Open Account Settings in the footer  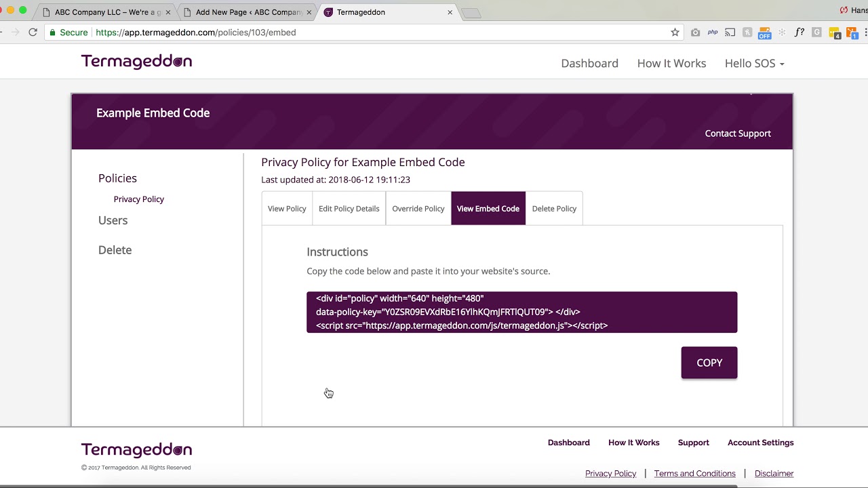760,443
